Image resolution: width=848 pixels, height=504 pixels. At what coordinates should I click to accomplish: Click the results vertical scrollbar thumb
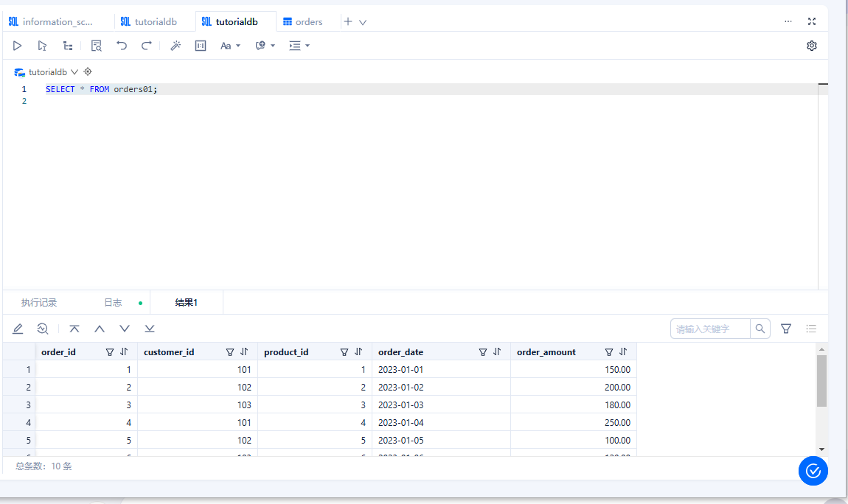(821, 381)
